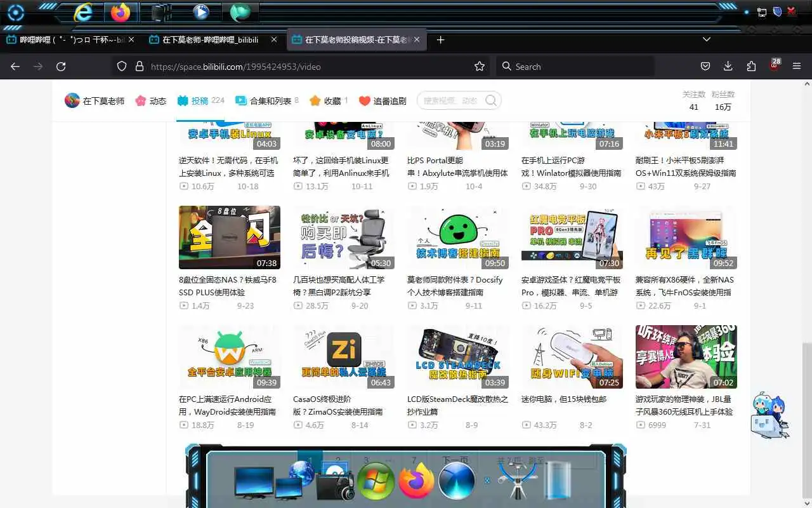Open the ergonomic chair 购买即后悔 thumbnail
This screenshot has width=812, height=508.
tap(344, 237)
